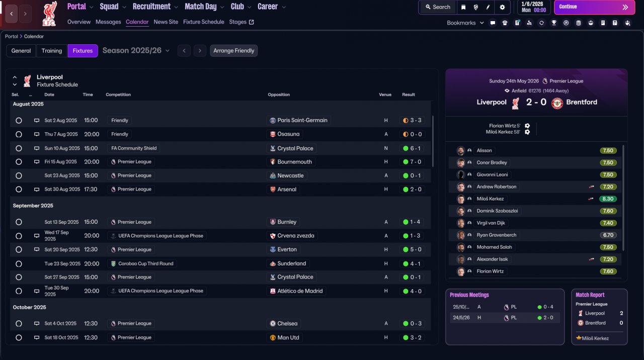
Task: Click the bookmark flag icon beside Search
Action: (x=463, y=7)
